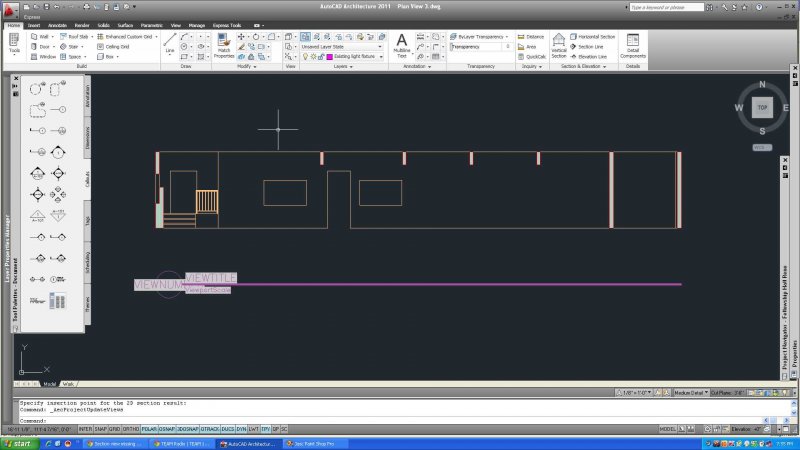
Task: Expand the Inquiry panel
Action: pos(532,66)
